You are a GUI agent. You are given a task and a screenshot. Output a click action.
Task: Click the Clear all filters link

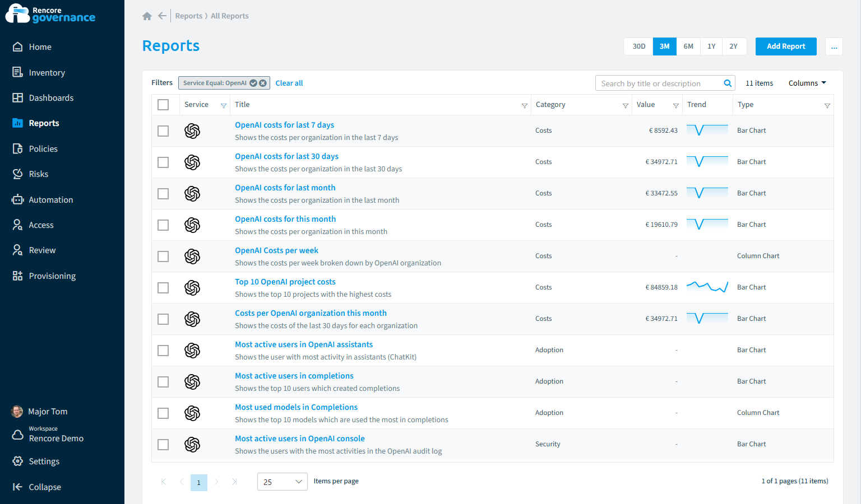click(x=289, y=83)
